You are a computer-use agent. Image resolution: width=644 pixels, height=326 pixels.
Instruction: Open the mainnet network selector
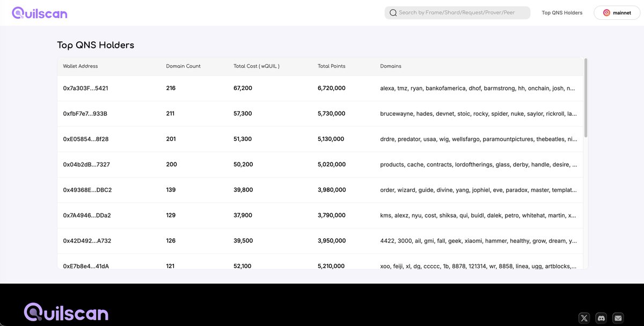[616, 12]
